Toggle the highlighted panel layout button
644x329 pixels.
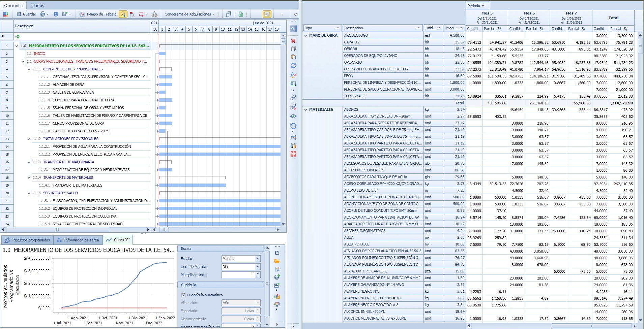click(x=267, y=14)
